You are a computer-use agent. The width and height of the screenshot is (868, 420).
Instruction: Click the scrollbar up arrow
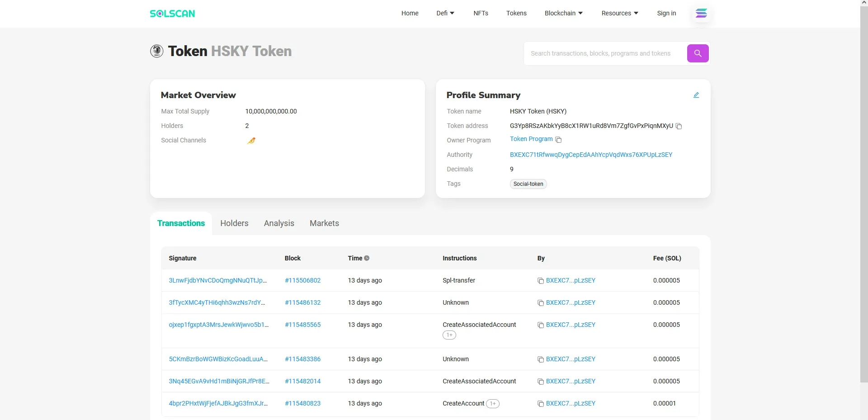(864, 3)
